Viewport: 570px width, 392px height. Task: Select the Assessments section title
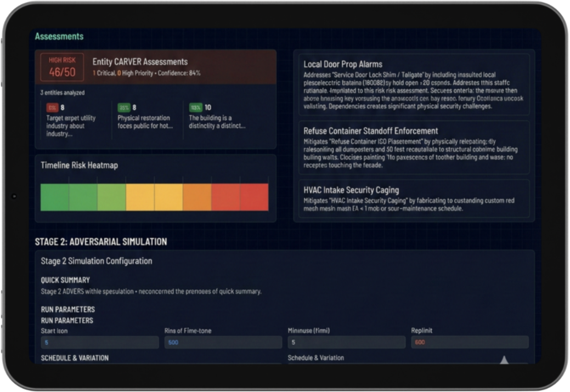point(59,36)
